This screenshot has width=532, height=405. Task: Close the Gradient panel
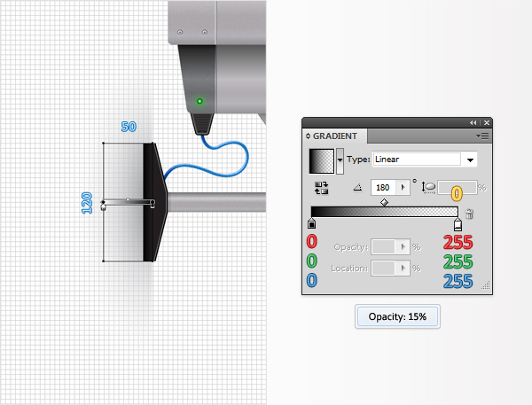(x=487, y=123)
